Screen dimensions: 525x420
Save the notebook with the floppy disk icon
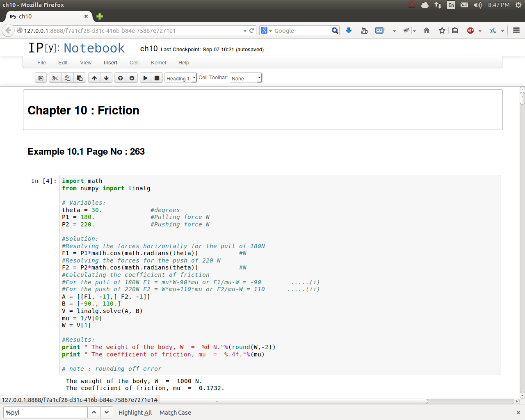41,78
